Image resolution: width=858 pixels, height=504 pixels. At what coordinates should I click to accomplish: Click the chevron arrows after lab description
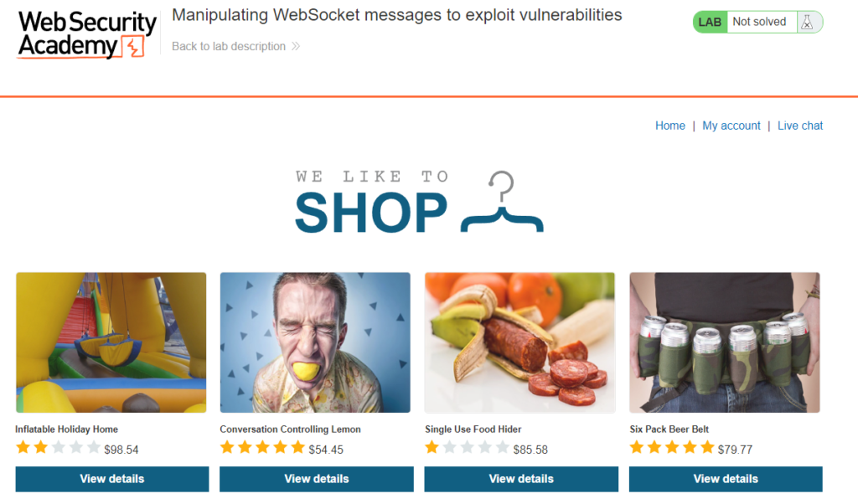pyautogui.click(x=296, y=46)
